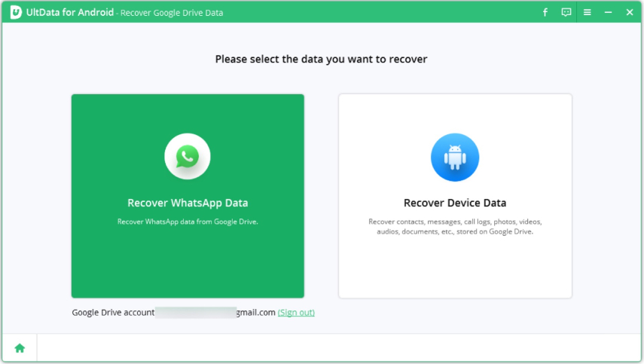Viewport: 644px width, 364px height.
Task: Click the WhatsApp Google Drive description text
Action: [x=188, y=222]
